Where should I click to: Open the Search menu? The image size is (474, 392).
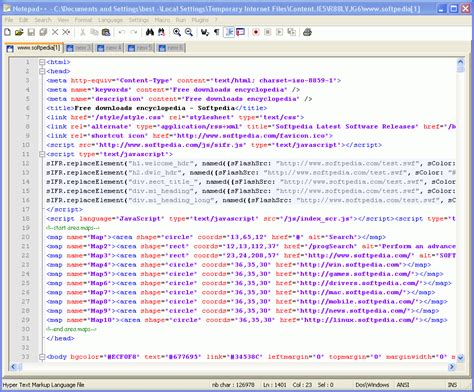pyautogui.click(x=43, y=20)
